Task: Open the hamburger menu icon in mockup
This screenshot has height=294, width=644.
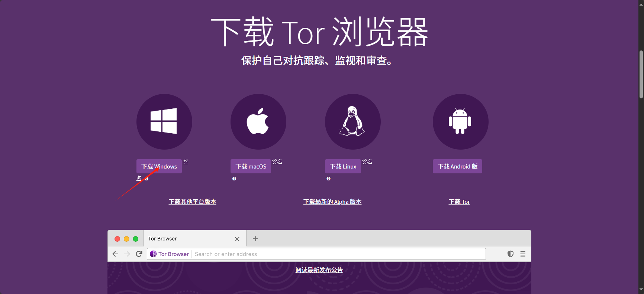Action: (x=523, y=254)
